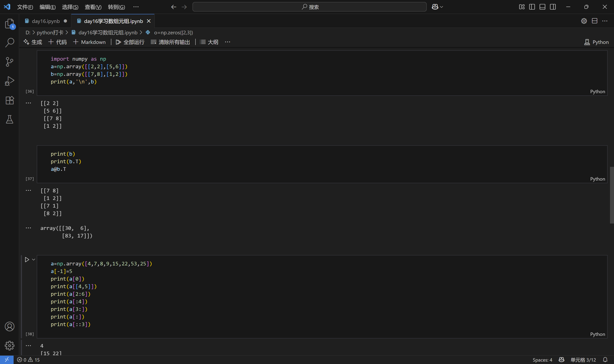The image size is (614, 364).
Task: Open the Explorer view in activity bar
Action: pyautogui.click(x=10, y=24)
